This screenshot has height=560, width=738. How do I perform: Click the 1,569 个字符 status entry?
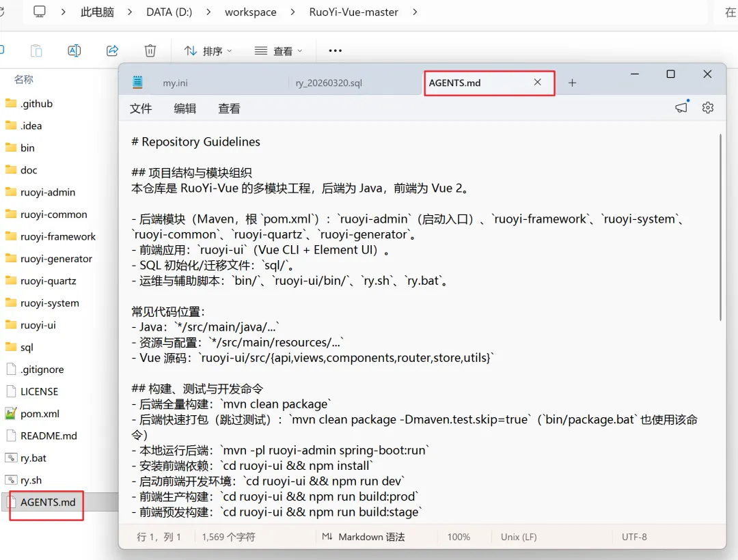tap(228, 537)
